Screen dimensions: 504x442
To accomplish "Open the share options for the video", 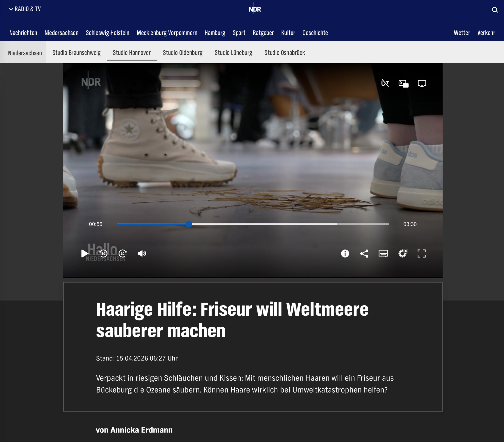I will [364, 254].
